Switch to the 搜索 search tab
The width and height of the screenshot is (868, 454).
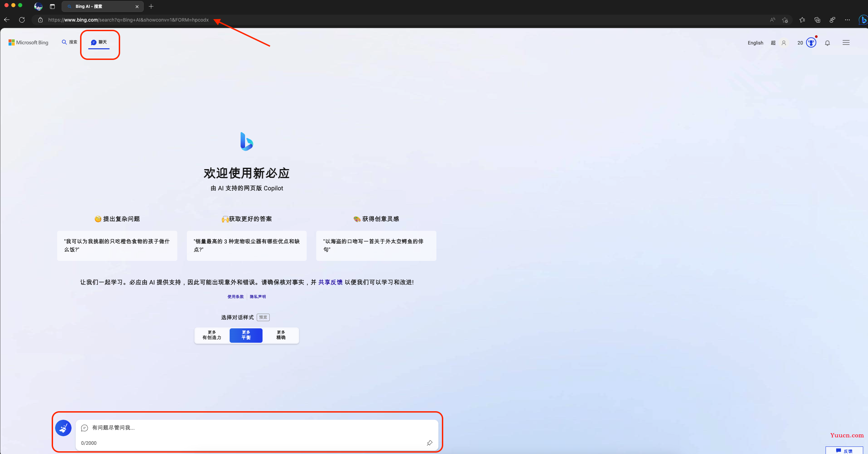[x=69, y=42]
